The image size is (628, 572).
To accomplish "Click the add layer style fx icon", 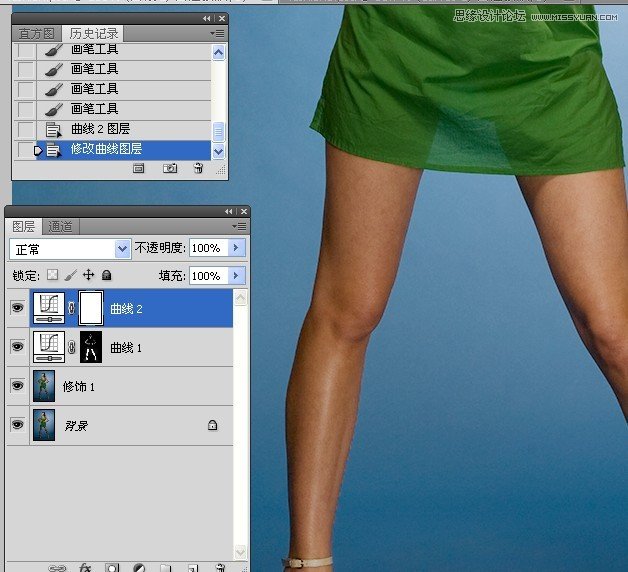I will 85,567.
